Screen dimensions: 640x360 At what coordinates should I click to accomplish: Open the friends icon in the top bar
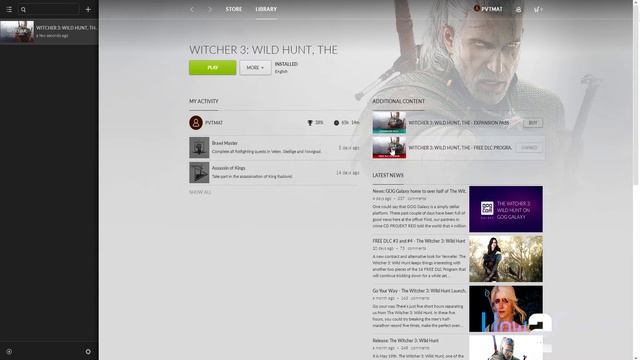click(x=518, y=9)
